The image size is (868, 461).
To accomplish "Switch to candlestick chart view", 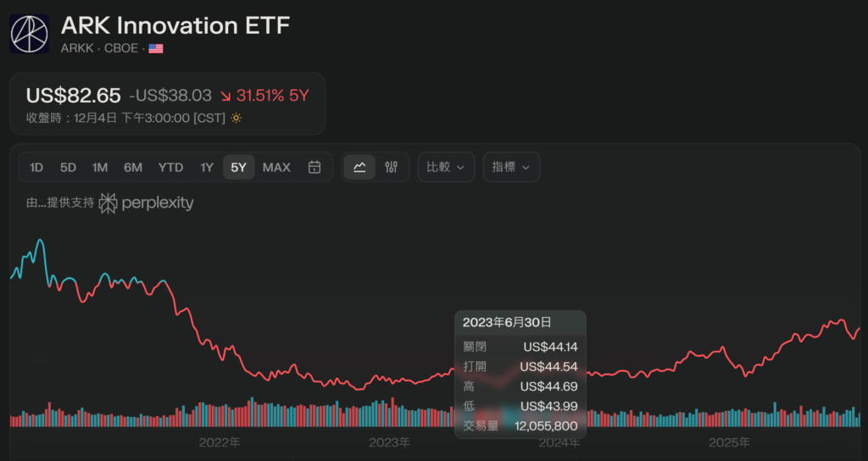I will (x=391, y=167).
